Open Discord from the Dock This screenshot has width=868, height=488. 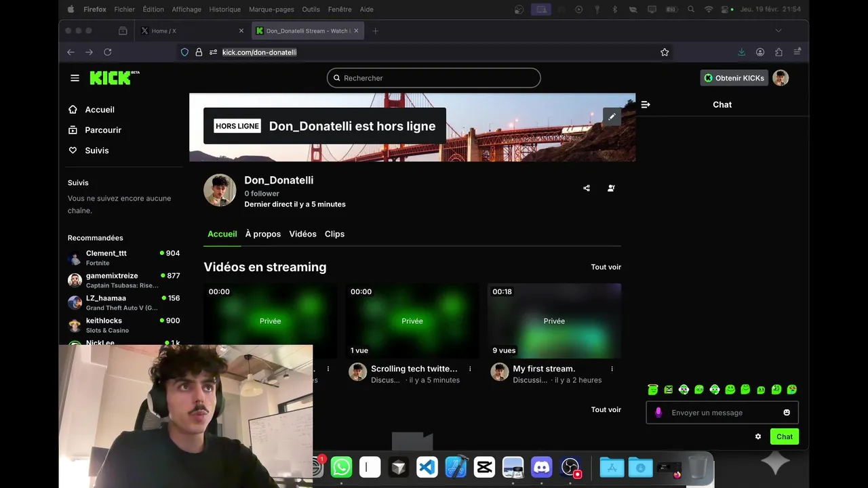coord(541,467)
